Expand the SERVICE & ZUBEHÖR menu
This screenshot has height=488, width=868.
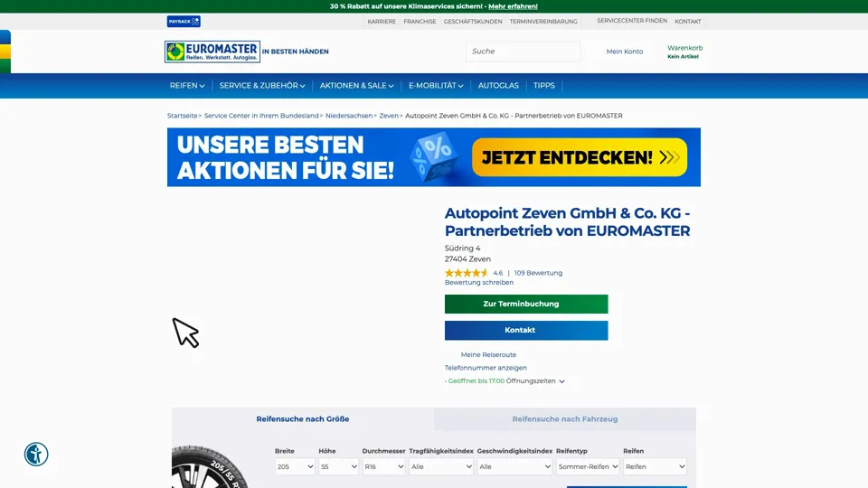coord(262,86)
